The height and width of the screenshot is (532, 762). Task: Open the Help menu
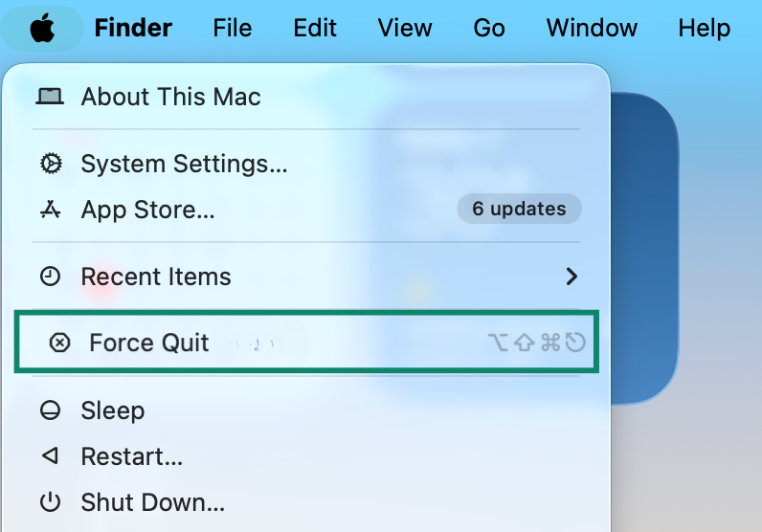coord(705,28)
